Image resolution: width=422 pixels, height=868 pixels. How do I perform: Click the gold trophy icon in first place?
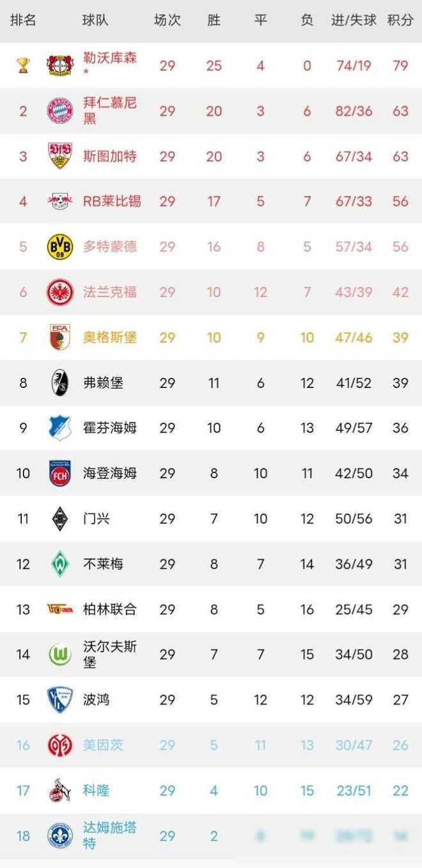(24, 65)
